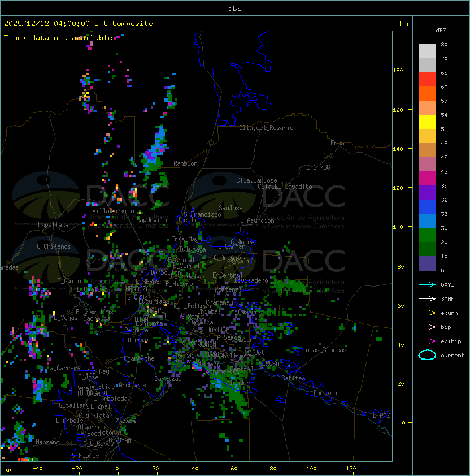Screen dimensions: 470x476
Task: Click the 'Carrizal' map label
Action: point(168,379)
